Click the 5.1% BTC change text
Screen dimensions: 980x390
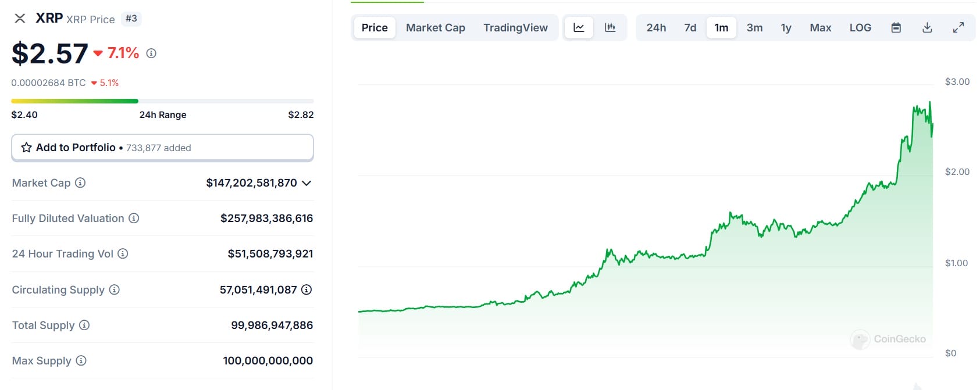point(109,83)
